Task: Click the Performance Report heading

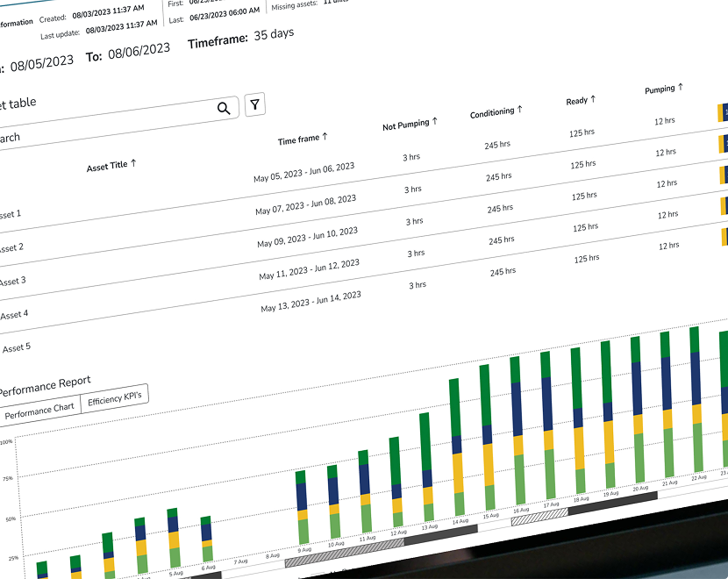Action: 44,385
